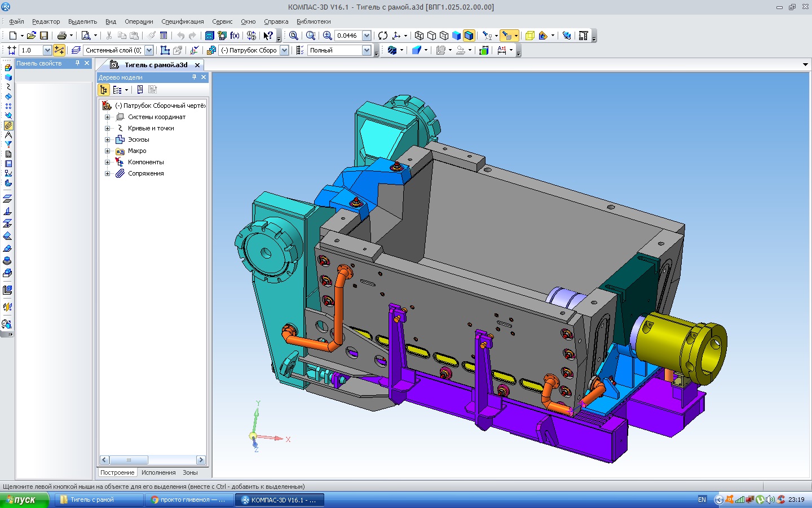Click the Save document icon
This screenshot has height=508, width=812.
click(43, 36)
